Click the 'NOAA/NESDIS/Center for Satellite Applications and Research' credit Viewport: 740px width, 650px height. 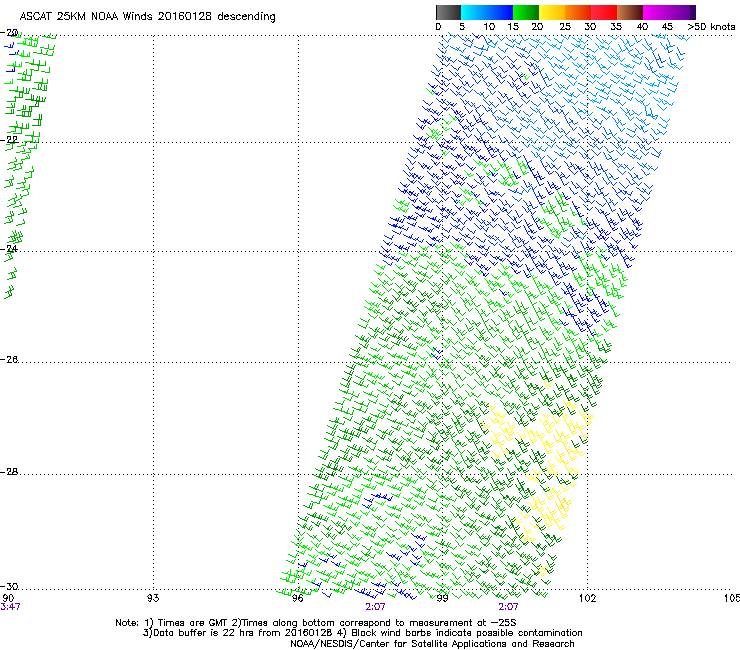pos(432,644)
